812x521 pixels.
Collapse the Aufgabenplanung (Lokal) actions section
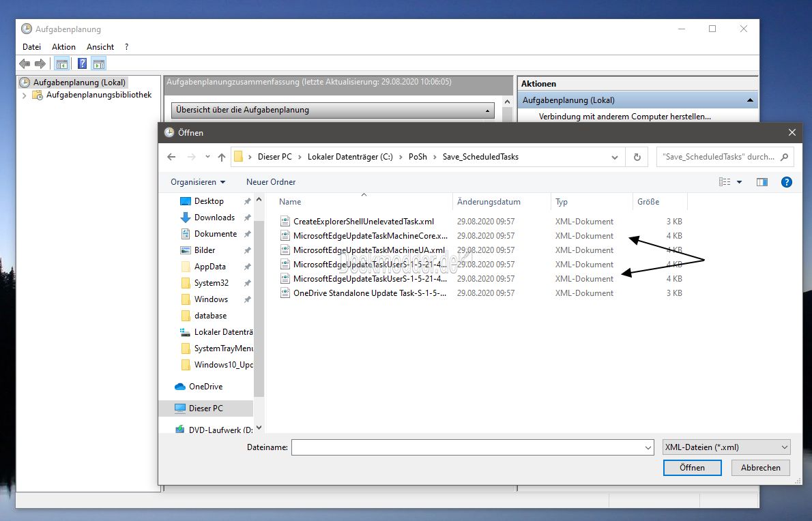[750, 100]
